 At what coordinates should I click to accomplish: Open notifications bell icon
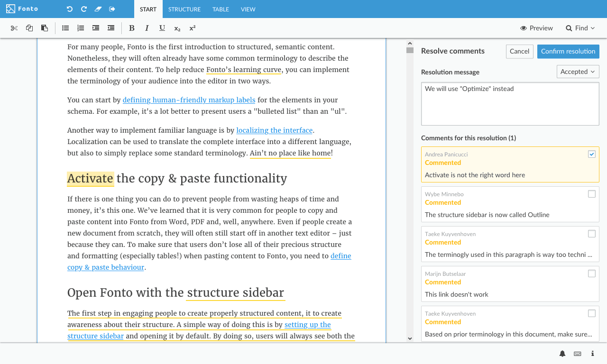tap(562, 354)
